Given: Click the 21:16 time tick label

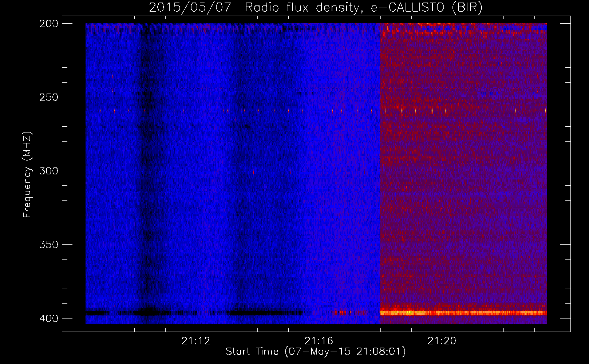Looking at the screenshot, I should click(x=319, y=341).
